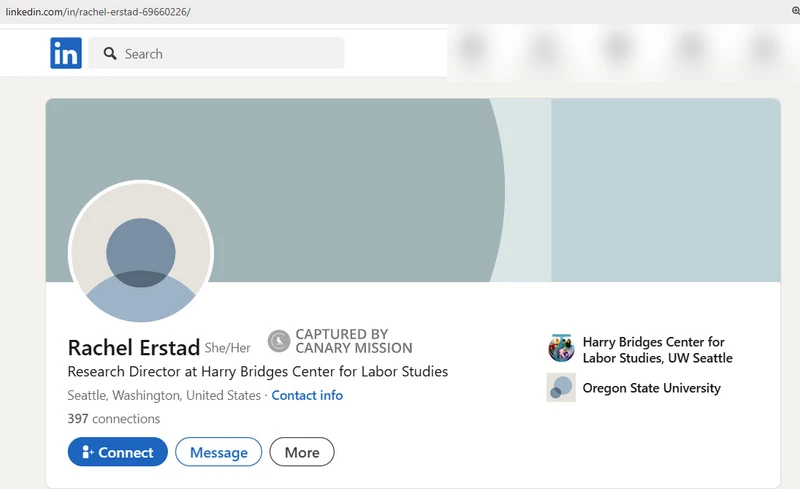
Task: Click the profile URL in address bar
Action: (x=98, y=12)
